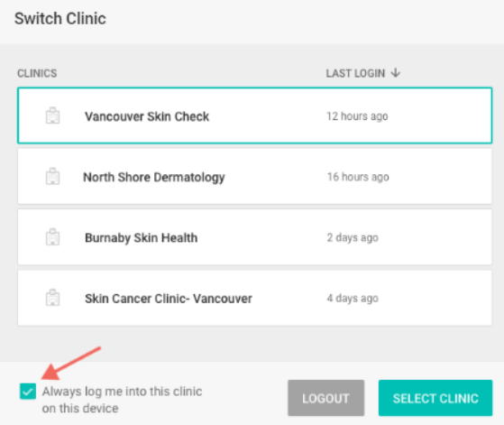Select the Vancouver Skin Check clinic row
Screen dimensions: 504x425
pyautogui.click(x=254, y=115)
